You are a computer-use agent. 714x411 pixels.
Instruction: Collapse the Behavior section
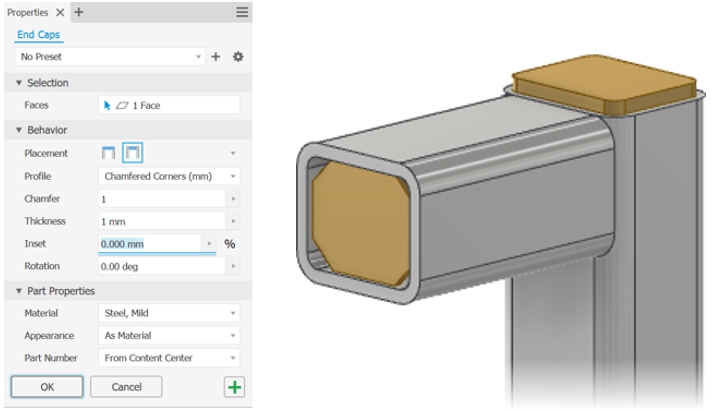tap(19, 130)
